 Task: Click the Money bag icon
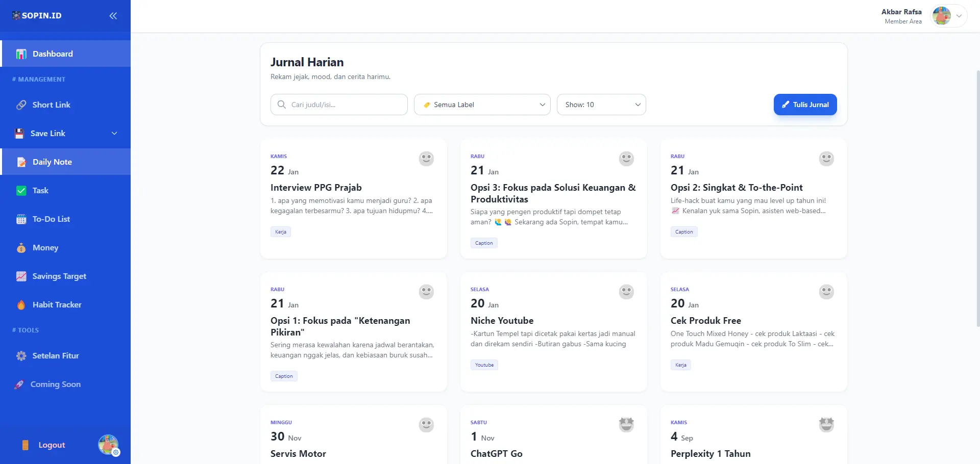coord(21,248)
